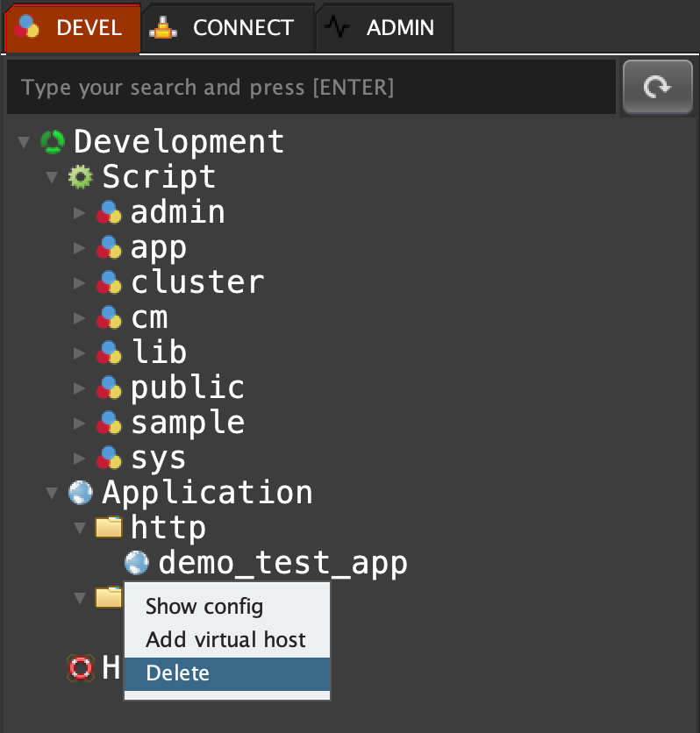700x733 pixels.
Task: Click the colored-balls icon beside admin
Action: [109, 212]
